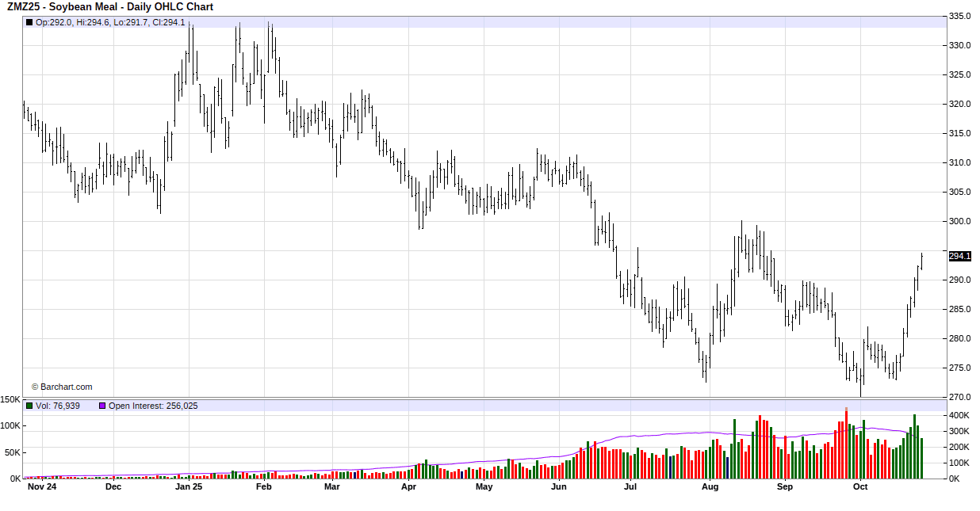Select the Jan 25 date axis label
980x511 pixels.
click(189, 487)
